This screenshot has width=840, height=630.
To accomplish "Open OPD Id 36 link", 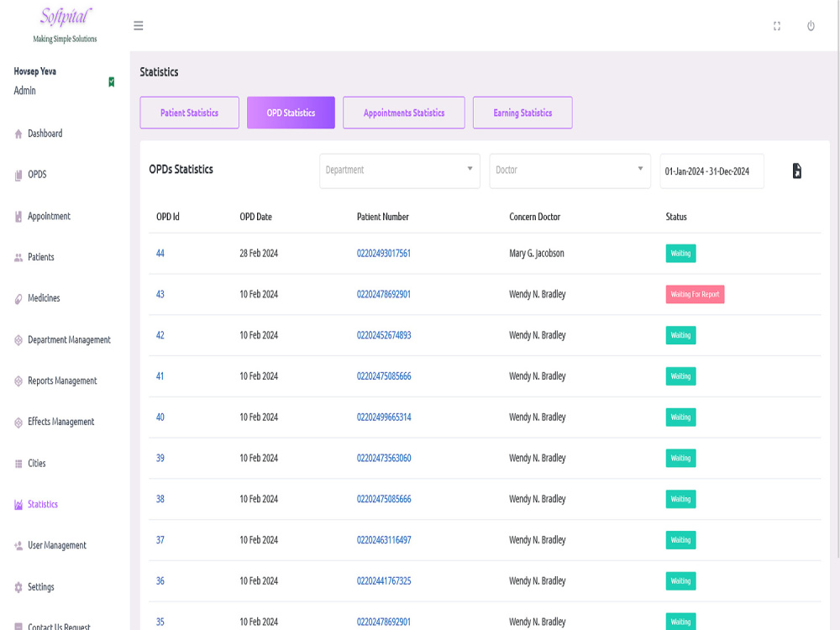I will 160,581.
